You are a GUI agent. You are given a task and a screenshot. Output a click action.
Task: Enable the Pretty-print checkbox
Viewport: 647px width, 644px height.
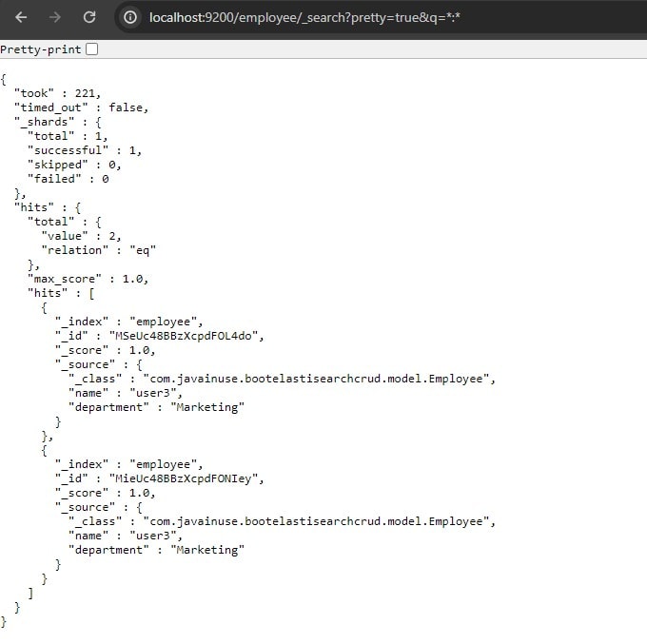[x=92, y=49]
